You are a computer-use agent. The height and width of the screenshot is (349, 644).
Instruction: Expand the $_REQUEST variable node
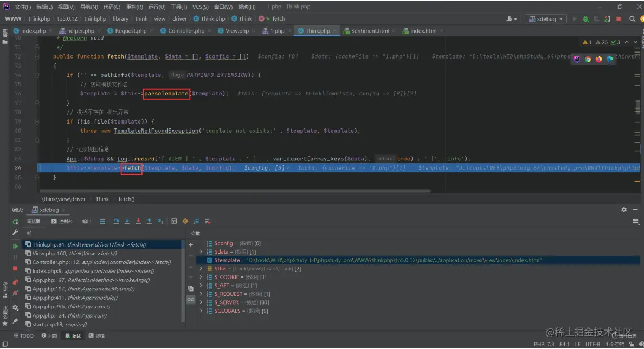pyautogui.click(x=201, y=294)
